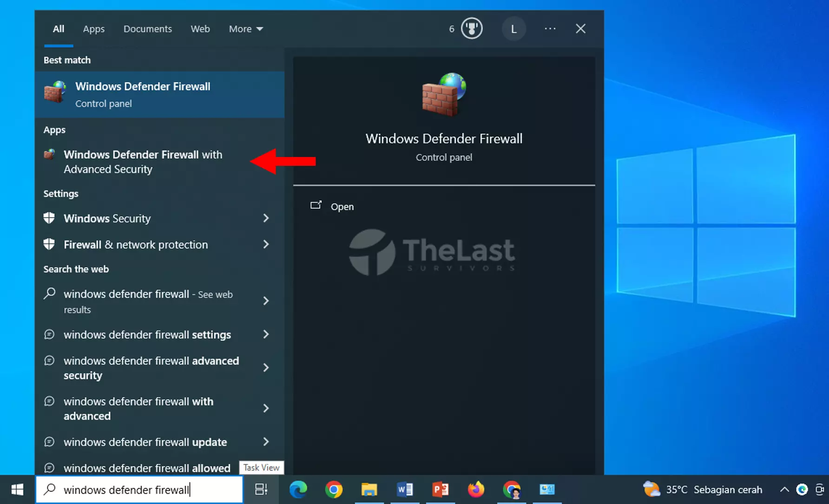Expand the advanced security suggestion chevron
829x504 pixels.
(266, 368)
